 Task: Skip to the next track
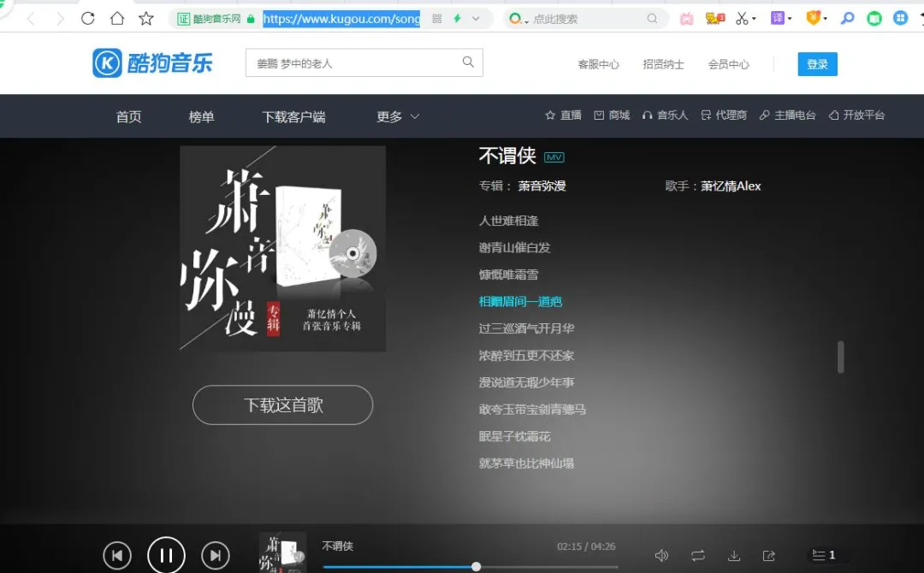[x=215, y=555]
